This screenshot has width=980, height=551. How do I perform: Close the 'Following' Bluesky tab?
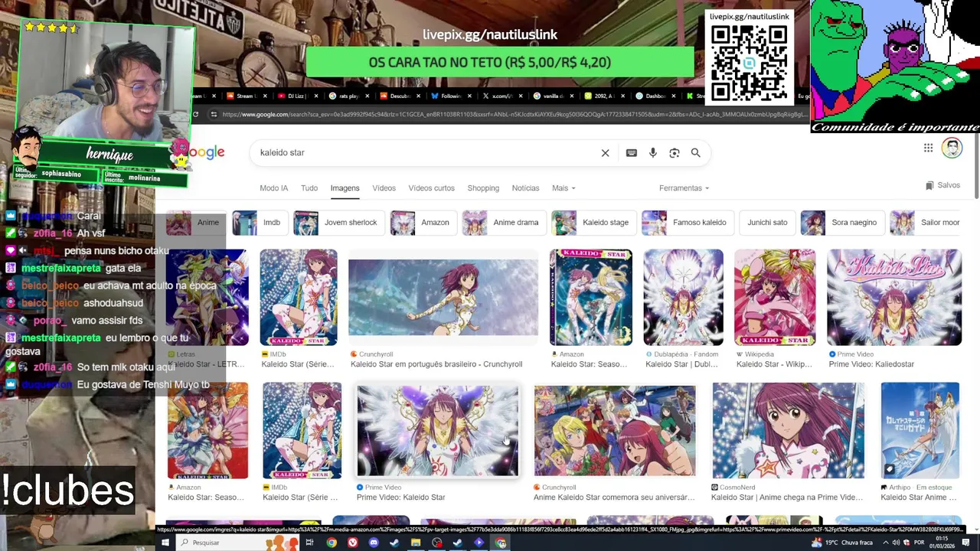[471, 96]
